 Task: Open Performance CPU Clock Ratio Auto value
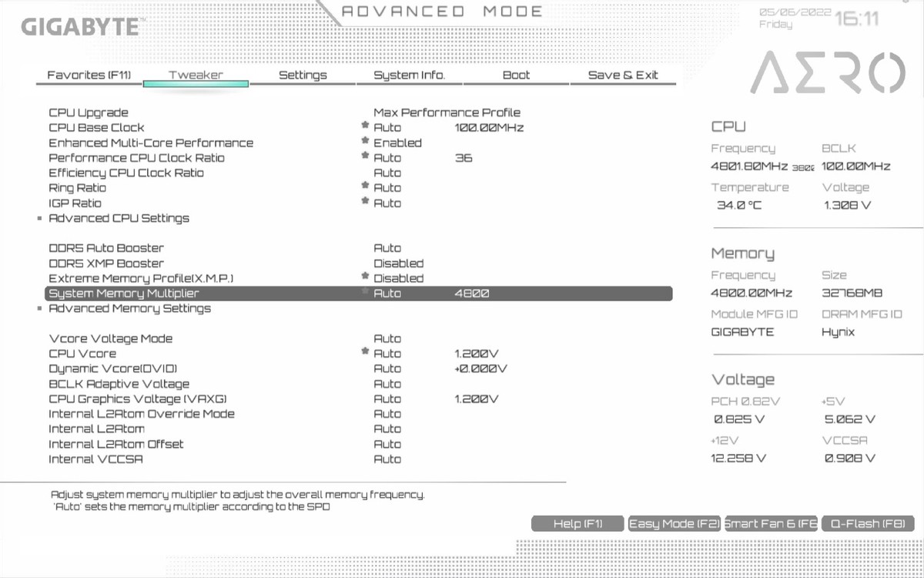click(x=387, y=158)
